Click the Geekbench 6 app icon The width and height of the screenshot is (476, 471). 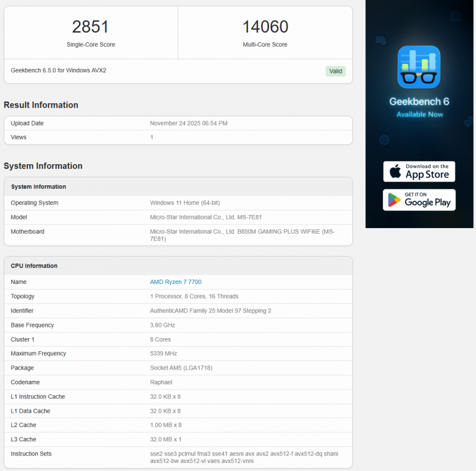click(419, 67)
